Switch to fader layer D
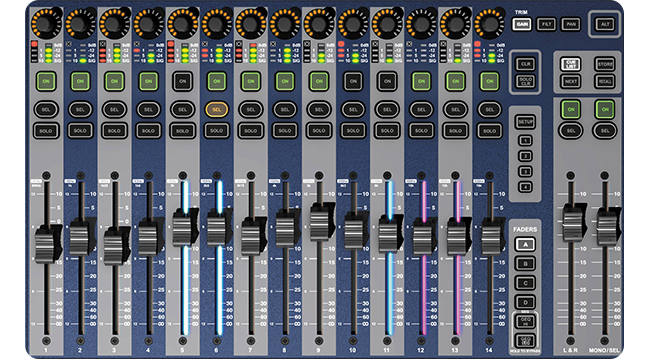The width and height of the screenshot is (650, 360). [x=525, y=302]
